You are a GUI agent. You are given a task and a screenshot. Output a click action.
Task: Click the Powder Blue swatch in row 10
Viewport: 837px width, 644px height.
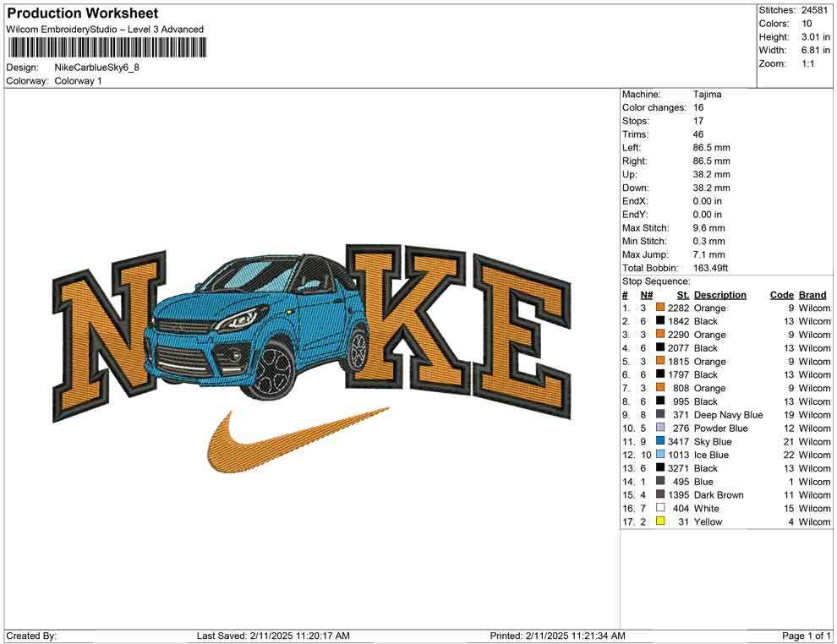click(660, 428)
